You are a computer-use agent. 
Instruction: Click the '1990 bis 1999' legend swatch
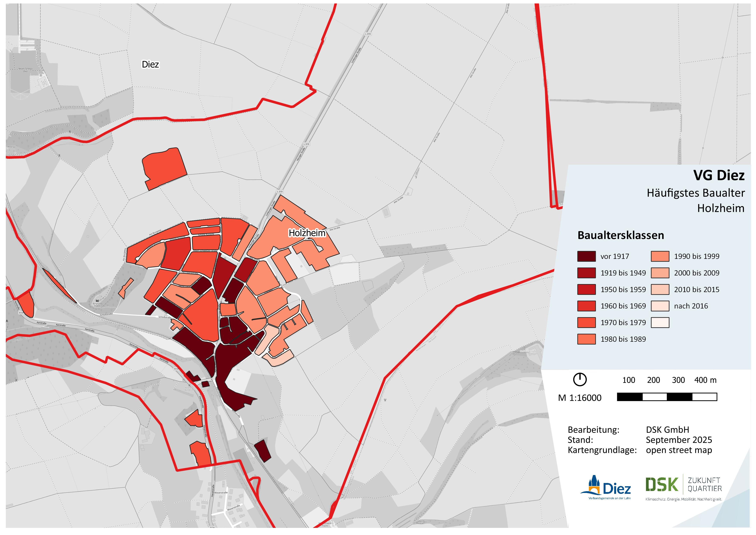[x=660, y=256]
